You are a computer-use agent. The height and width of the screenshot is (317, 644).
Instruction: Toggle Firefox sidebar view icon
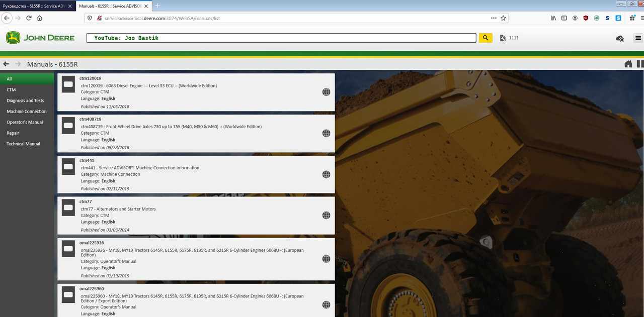[x=564, y=18]
